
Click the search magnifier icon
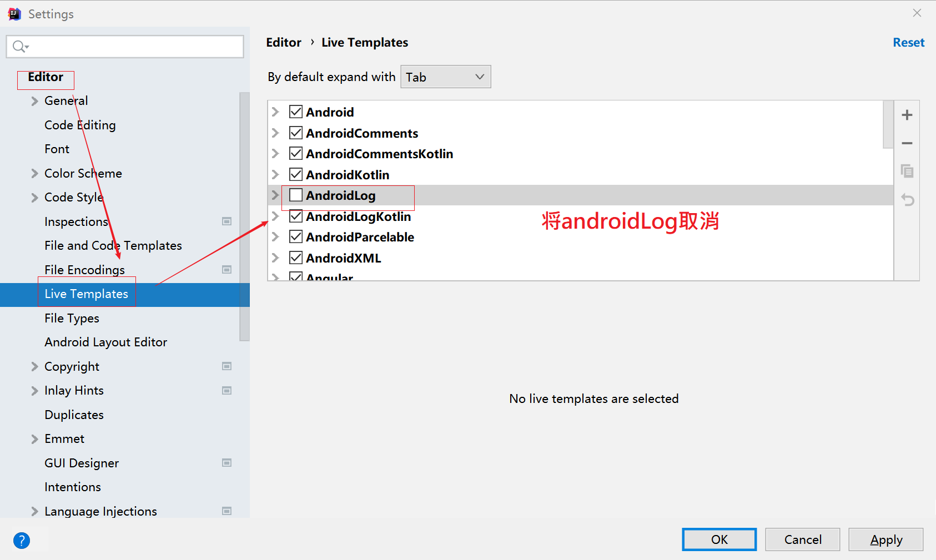[20, 47]
